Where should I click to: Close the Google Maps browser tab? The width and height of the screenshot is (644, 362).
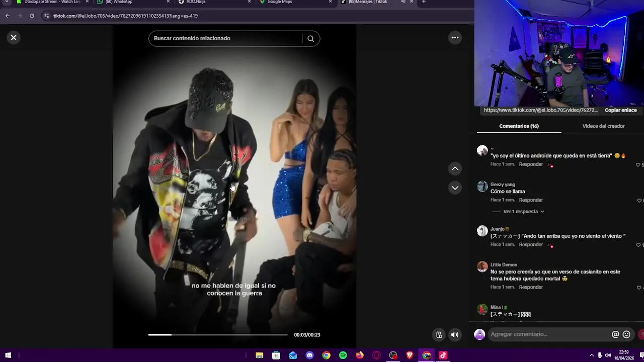click(330, 2)
